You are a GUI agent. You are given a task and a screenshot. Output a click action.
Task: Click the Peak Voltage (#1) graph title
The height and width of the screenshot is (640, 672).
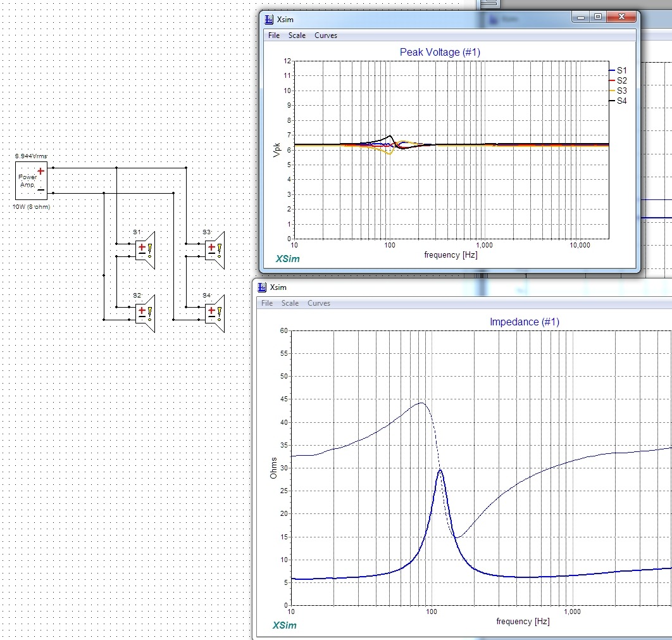pyautogui.click(x=440, y=53)
